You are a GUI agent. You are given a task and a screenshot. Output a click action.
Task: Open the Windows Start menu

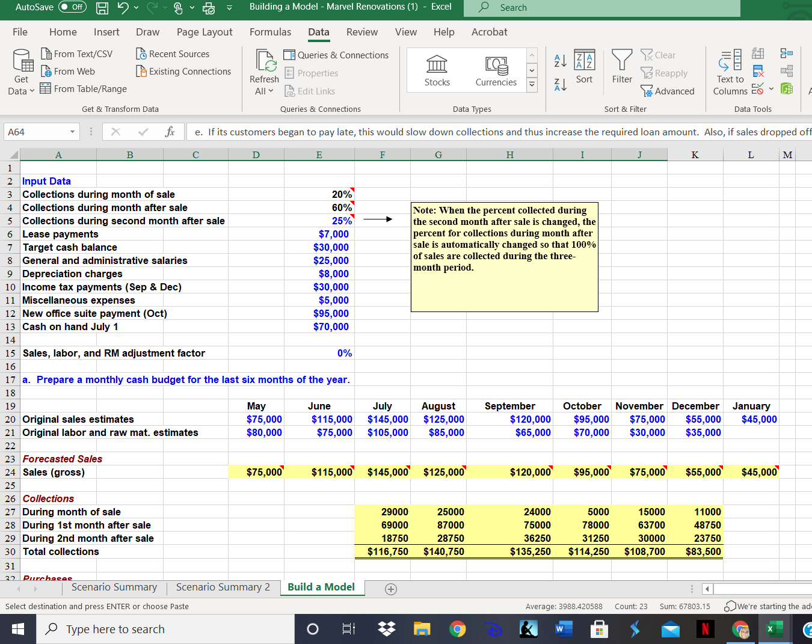[18, 629]
